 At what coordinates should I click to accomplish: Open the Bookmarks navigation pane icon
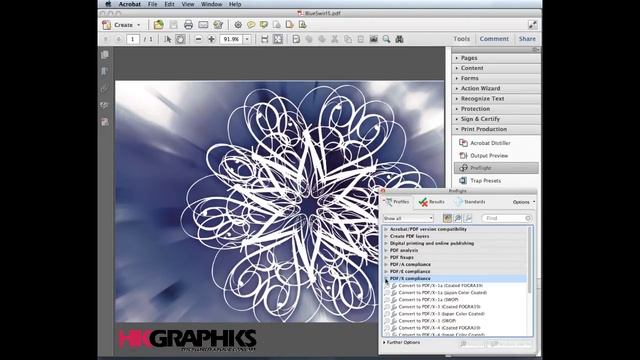pyautogui.click(x=105, y=71)
